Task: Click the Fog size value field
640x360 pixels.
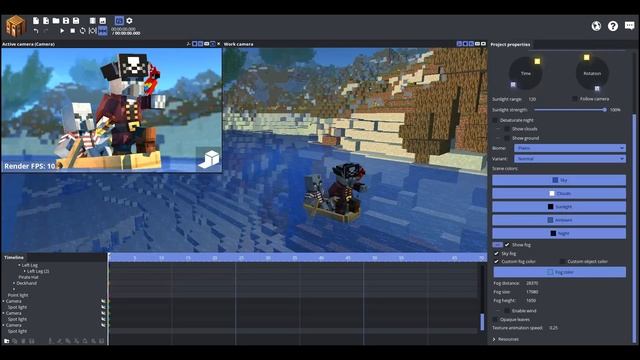Action: (x=532, y=292)
